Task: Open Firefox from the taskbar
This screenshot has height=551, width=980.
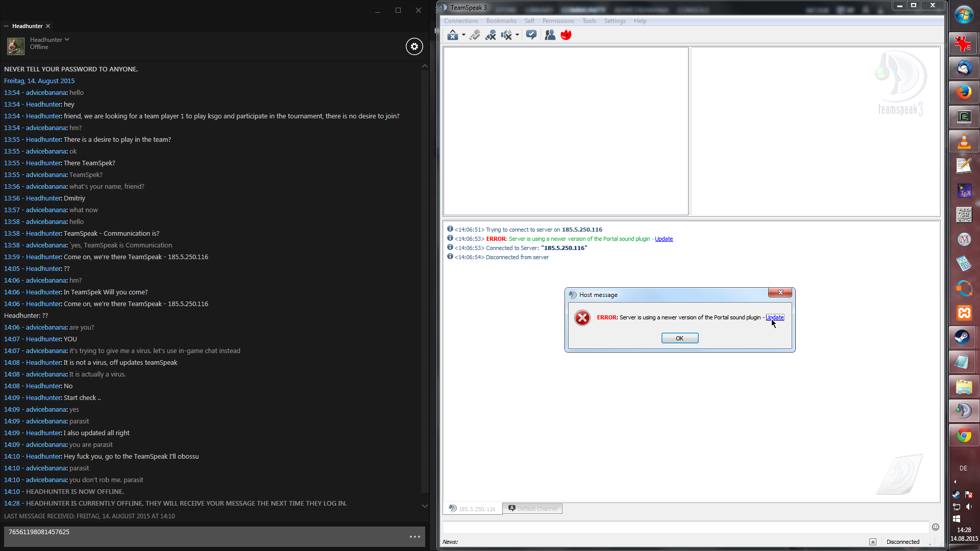Action: pos(964,92)
